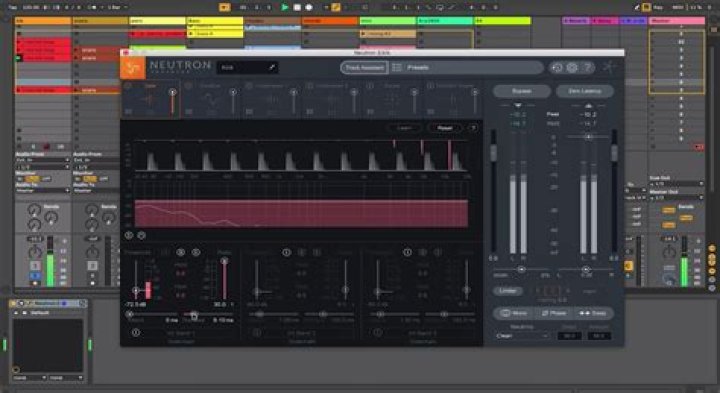Click the Band 1 Threshold slider handle
This screenshot has width=720, height=393.
click(135, 290)
